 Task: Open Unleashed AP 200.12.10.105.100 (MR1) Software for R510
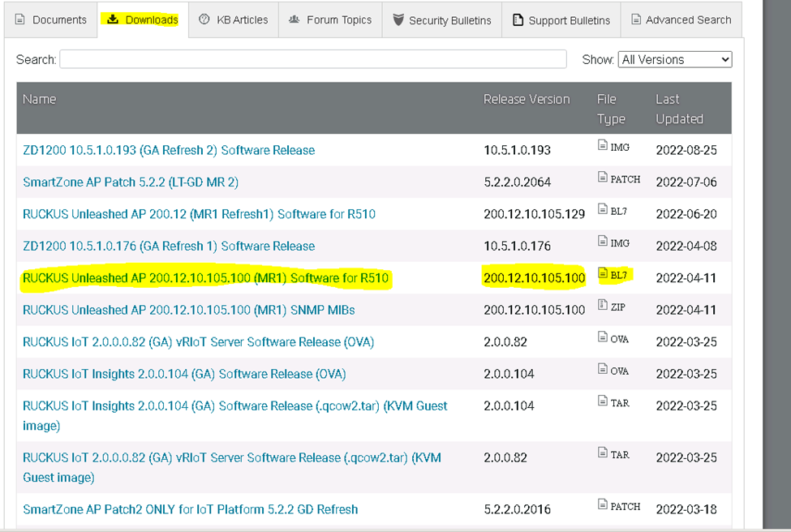[x=205, y=278]
